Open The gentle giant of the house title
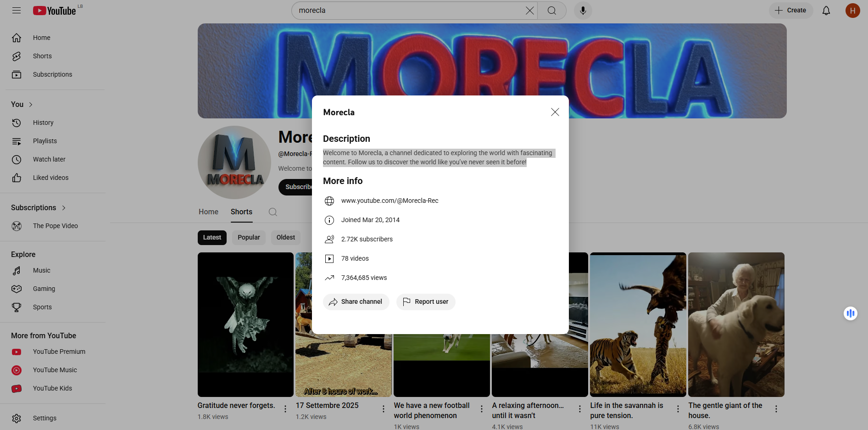The height and width of the screenshot is (430, 868). click(x=725, y=410)
